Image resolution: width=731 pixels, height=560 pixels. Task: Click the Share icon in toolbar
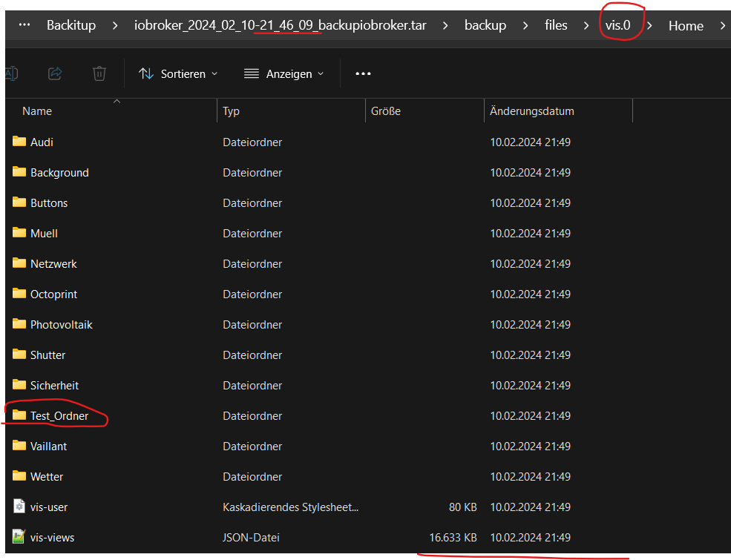55,73
